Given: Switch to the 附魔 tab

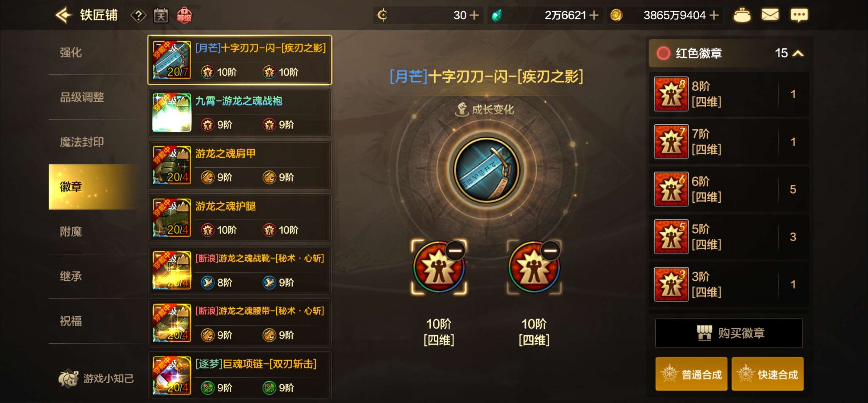Looking at the screenshot, I should [x=71, y=231].
